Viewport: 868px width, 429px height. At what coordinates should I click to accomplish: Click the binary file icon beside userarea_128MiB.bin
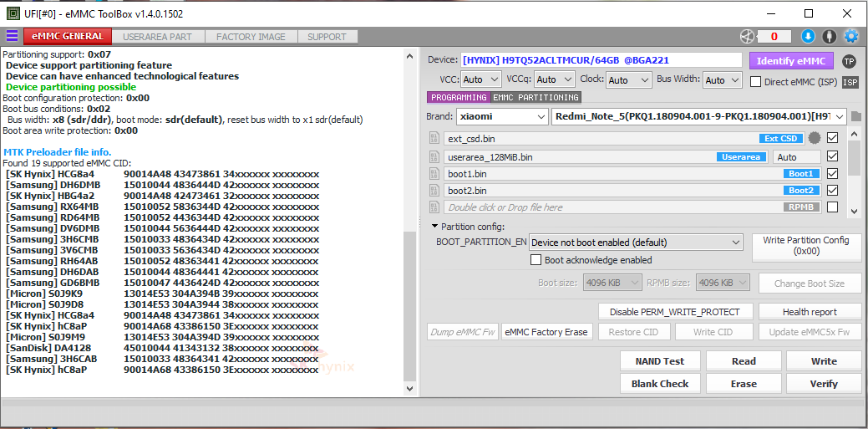coord(434,157)
